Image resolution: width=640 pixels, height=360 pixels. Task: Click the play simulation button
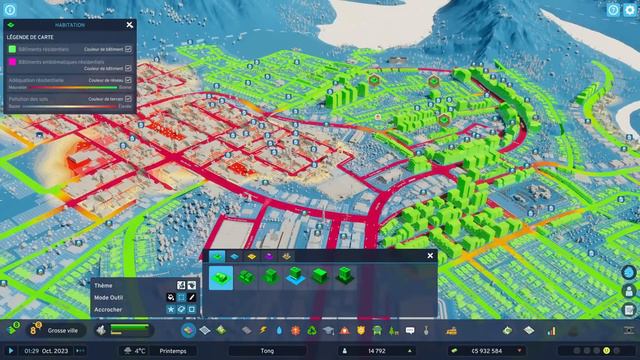pyautogui.click(x=11, y=351)
